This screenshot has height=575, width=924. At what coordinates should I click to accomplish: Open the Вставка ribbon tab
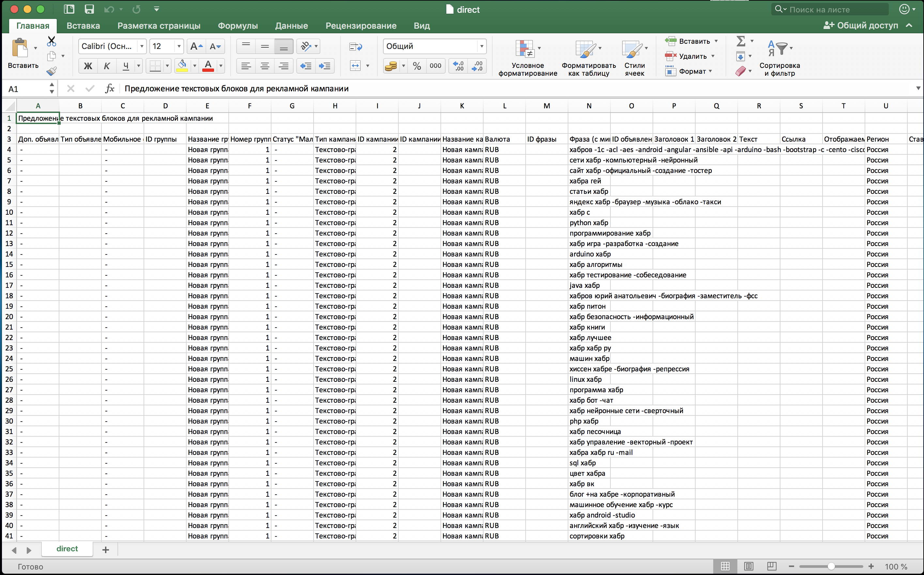(83, 25)
